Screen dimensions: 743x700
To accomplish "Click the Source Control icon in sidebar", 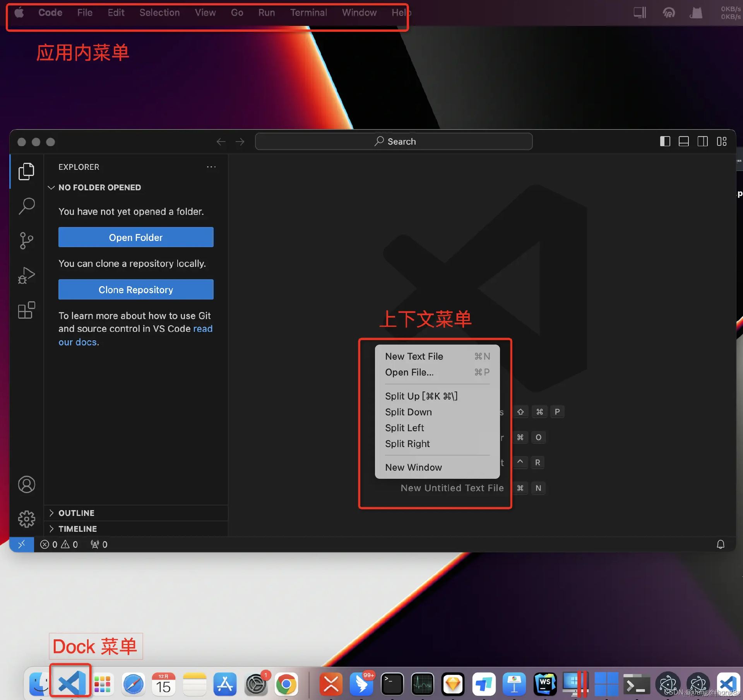I will [26, 240].
